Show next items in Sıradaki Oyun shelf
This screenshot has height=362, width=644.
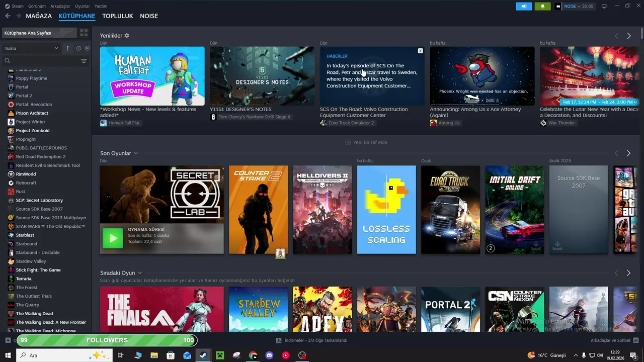click(x=628, y=273)
